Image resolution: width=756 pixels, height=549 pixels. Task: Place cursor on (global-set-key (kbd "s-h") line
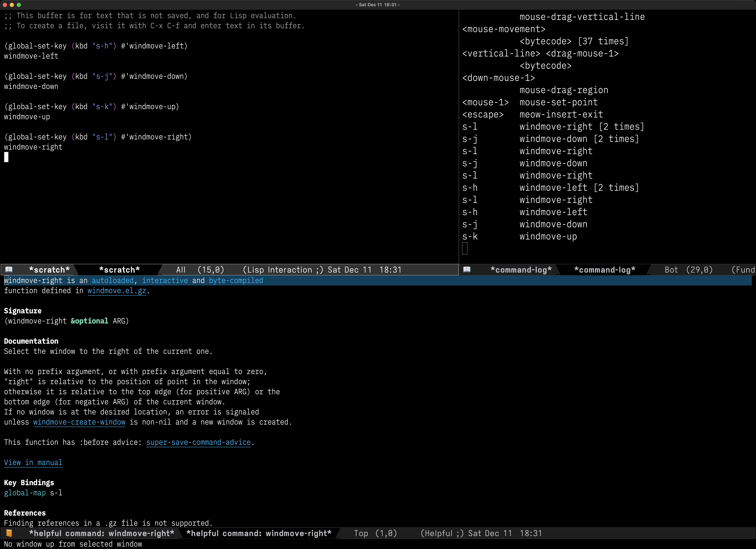[96, 46]
